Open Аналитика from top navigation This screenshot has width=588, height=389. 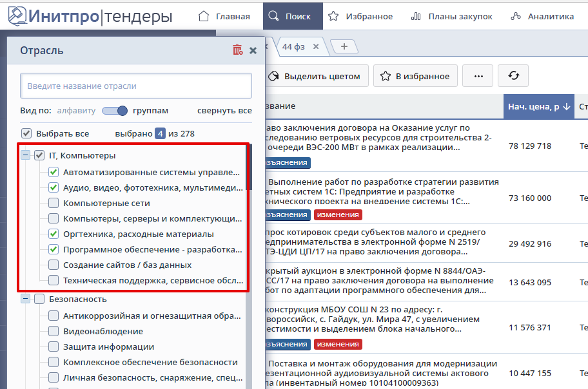542,16
